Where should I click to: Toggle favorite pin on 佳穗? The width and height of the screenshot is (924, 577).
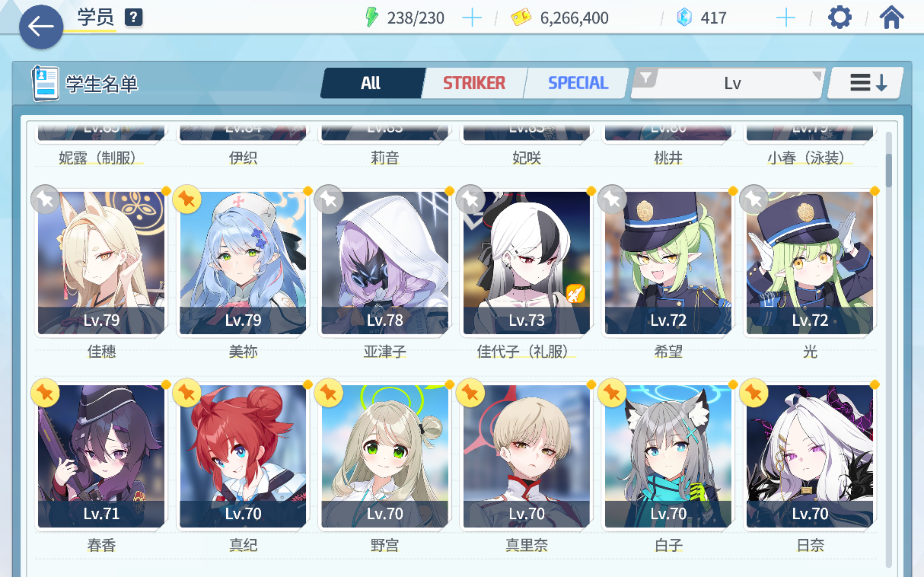45,199
